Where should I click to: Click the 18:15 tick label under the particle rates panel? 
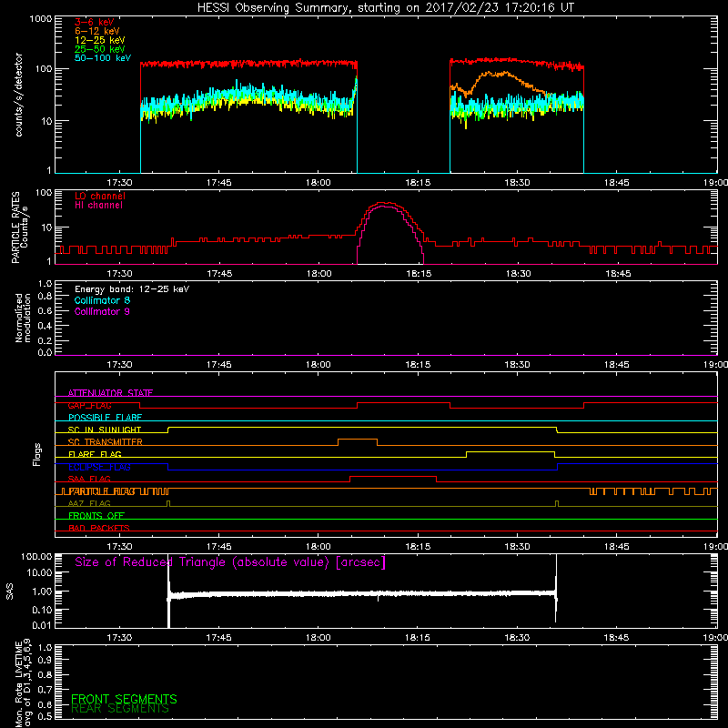point(419,274)
